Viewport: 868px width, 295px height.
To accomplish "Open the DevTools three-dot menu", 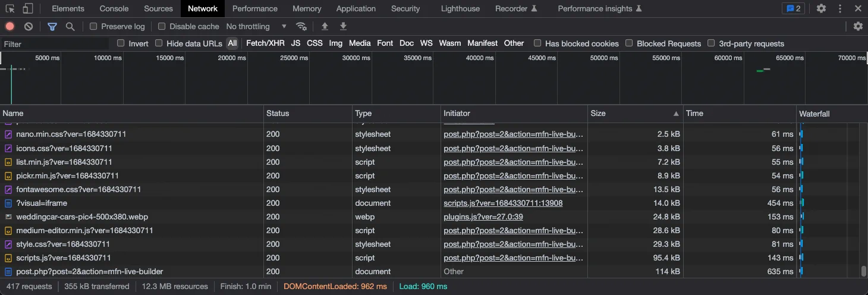I will [840, 9].
